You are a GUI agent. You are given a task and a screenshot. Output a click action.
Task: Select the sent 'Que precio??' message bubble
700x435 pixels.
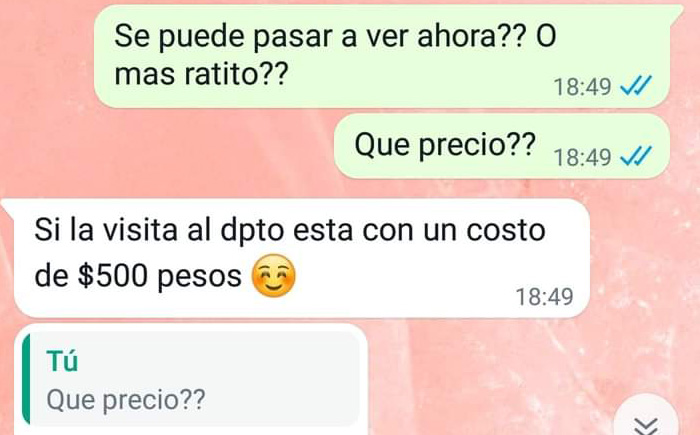(502, 146)
